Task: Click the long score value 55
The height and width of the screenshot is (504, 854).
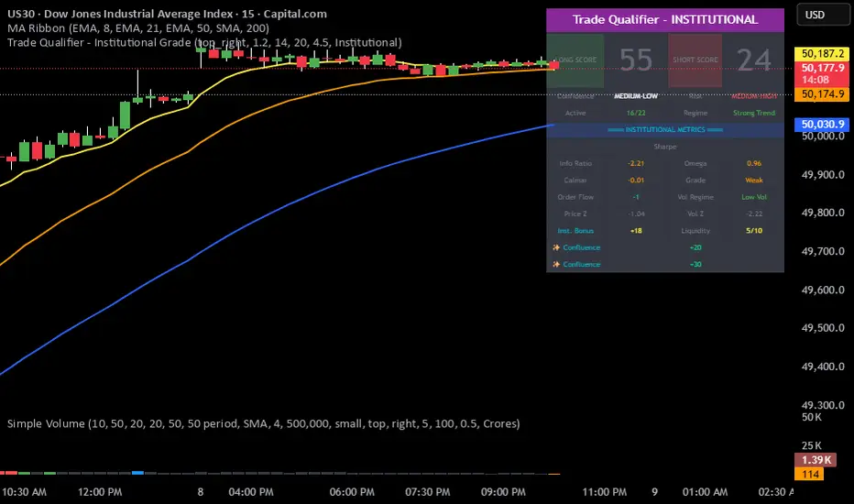Action: pos(636,60)
